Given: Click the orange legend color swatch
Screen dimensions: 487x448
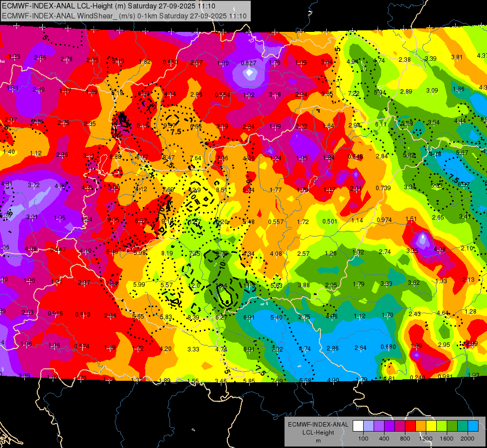Looking at the screenshot, I should click(421, 426).
